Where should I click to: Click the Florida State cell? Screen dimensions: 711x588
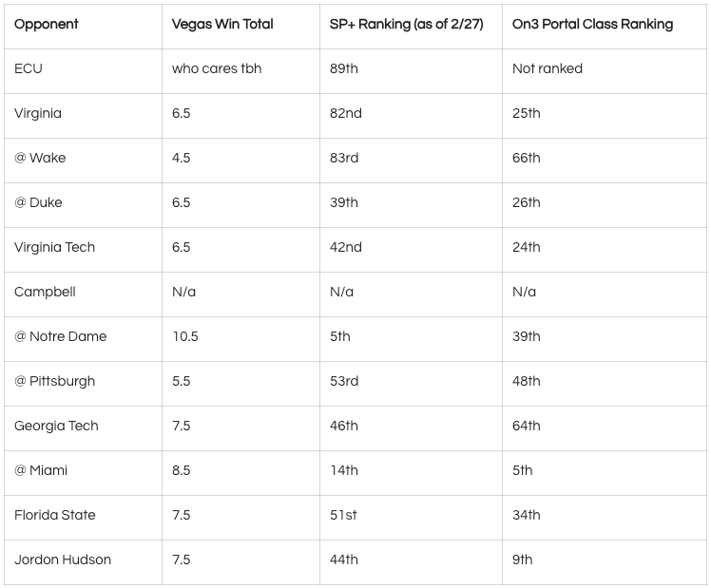[83, 518]
